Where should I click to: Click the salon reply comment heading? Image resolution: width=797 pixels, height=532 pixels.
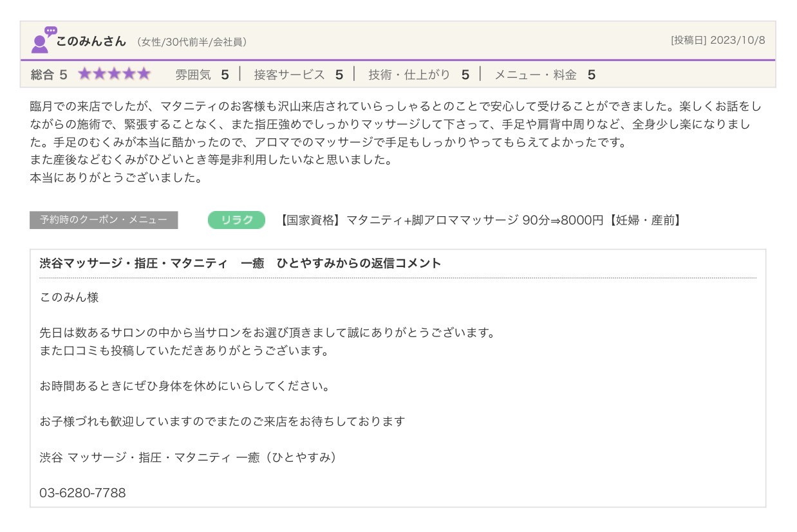pyautogui.click(x=241, y=263)
